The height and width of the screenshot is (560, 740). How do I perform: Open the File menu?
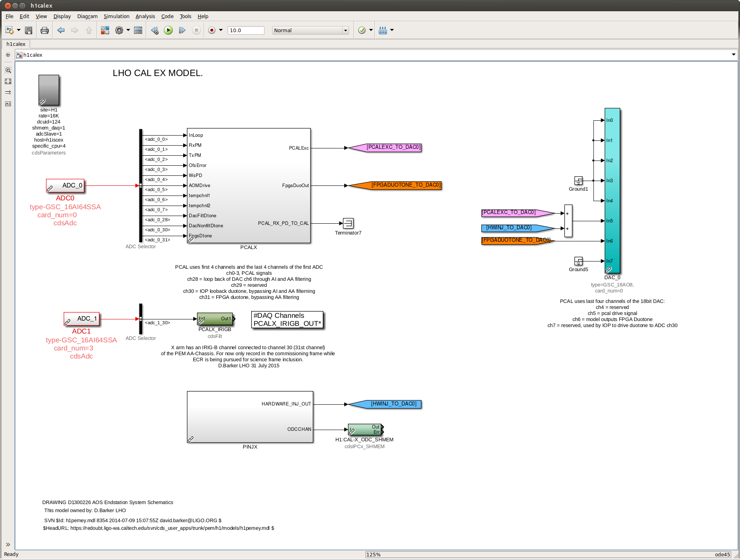click(x=9, y=16)
